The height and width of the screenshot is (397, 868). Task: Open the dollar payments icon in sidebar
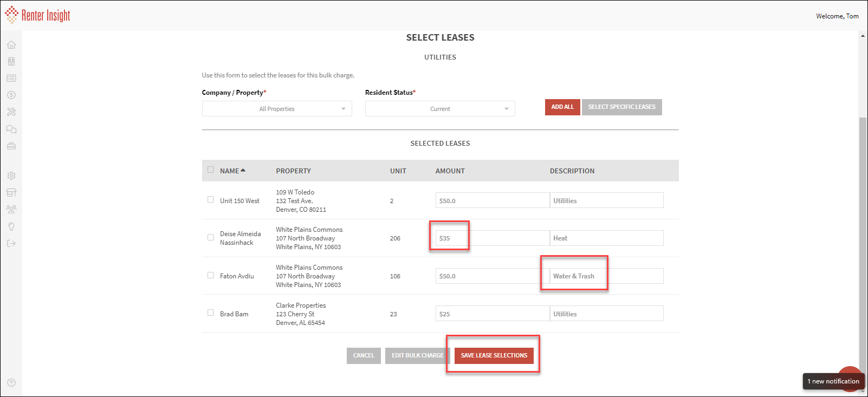click(x=11, y=95)
